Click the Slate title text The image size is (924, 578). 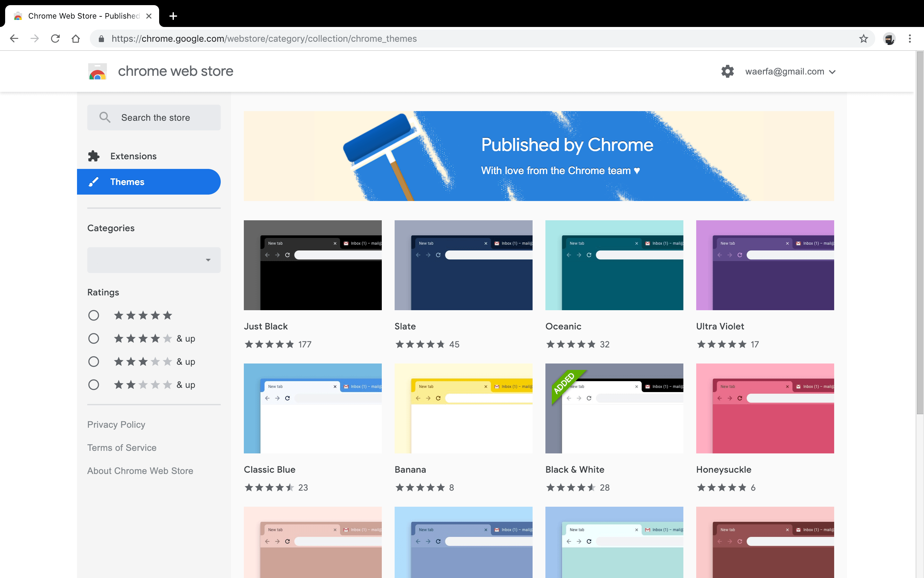click(405, 327)
